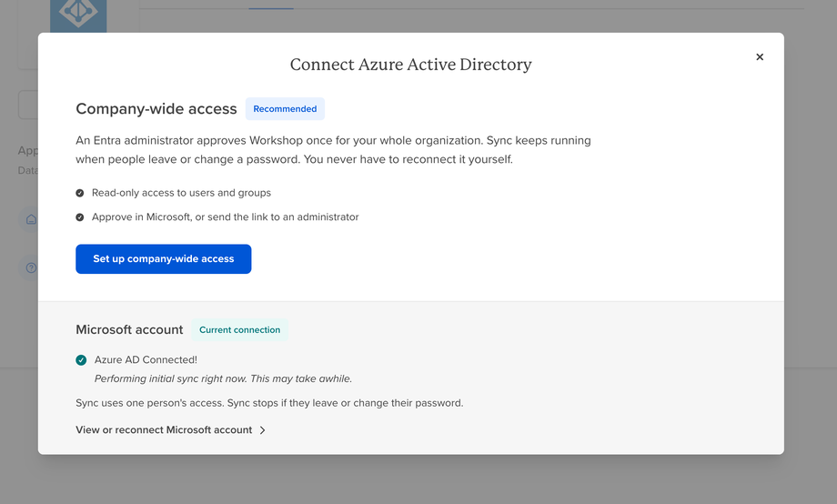Click the Microsoft account section heading
Image resolution: width=837 pixels, height=504 pixels.
129,330
